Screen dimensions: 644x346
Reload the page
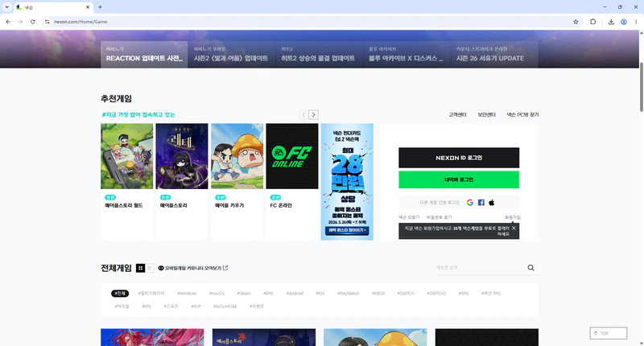(x=33, y=22)
